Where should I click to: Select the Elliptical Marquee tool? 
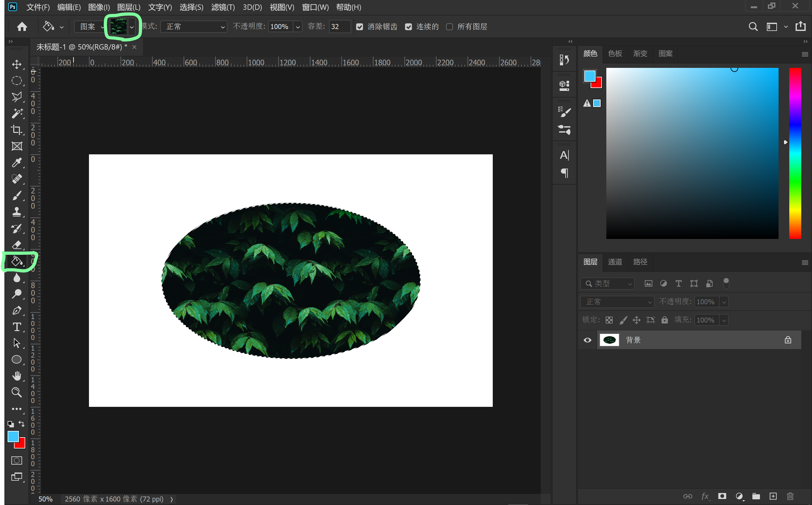coord(17,80)
